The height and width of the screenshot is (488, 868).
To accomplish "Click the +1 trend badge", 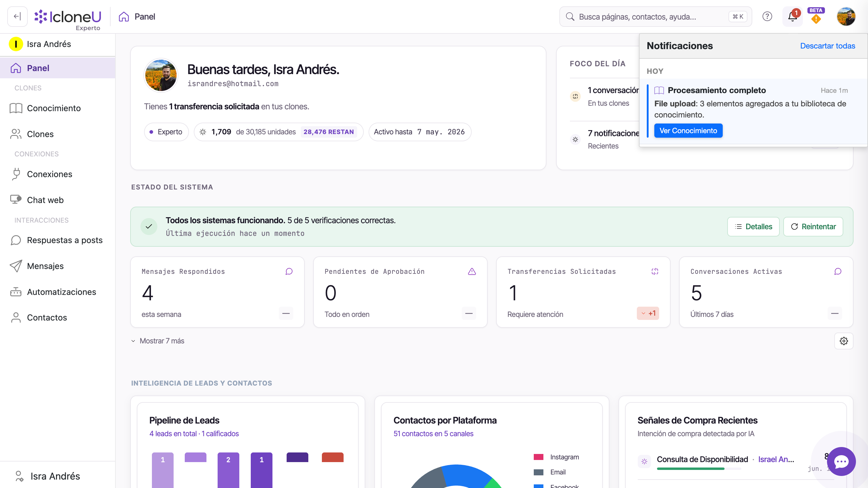I will [648, 313].
